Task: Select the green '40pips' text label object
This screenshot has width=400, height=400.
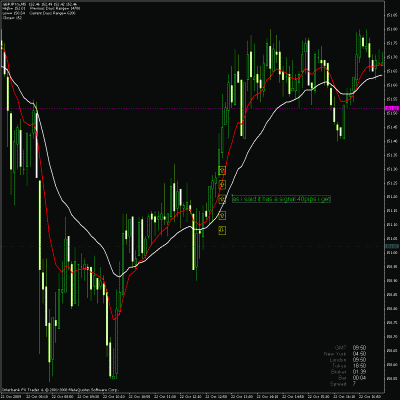Action: (281, 199)
